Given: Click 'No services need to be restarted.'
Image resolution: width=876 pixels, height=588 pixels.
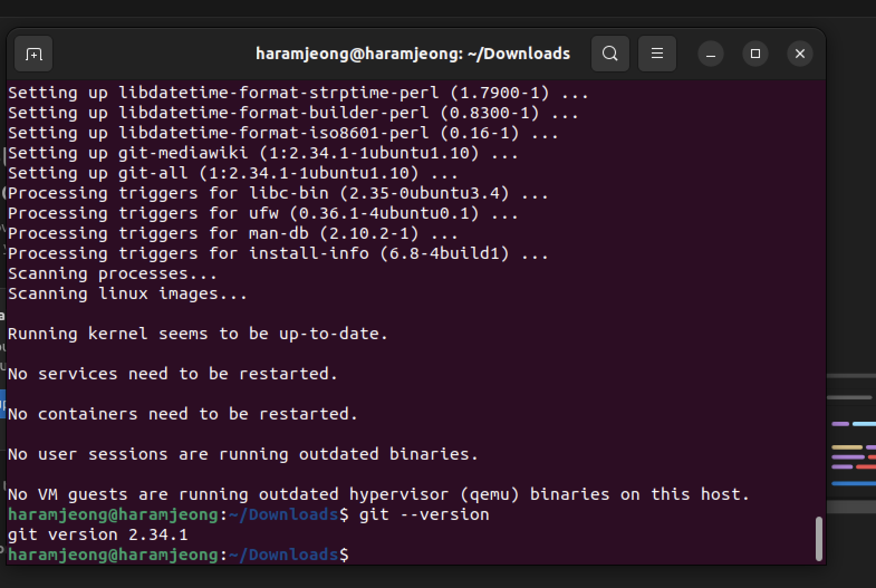Looking at the screenshot, I should (x=172, y=374).
